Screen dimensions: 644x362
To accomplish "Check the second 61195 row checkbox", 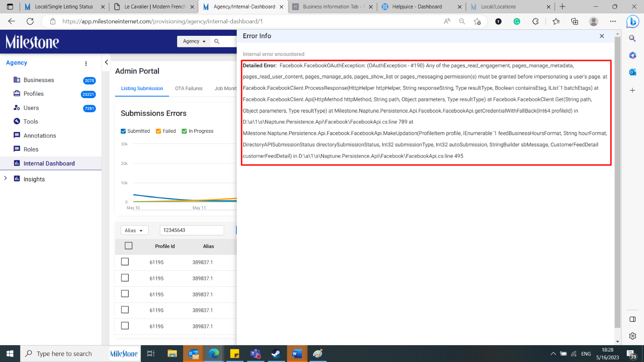I will pos(125,278).
